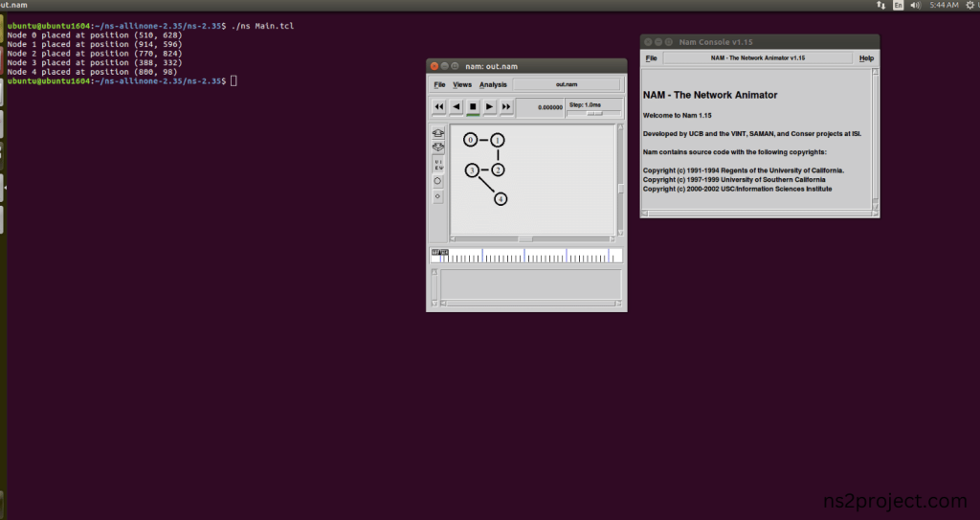Viewport: 980px width, 520px height.
Task: Click the out.nam file name field
Action: (x=567, y=84)
